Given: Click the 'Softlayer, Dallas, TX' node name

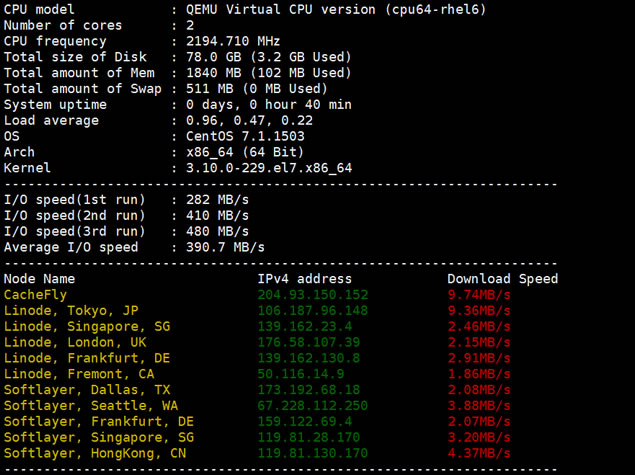Looking at the screenshot, I should 87,390.
